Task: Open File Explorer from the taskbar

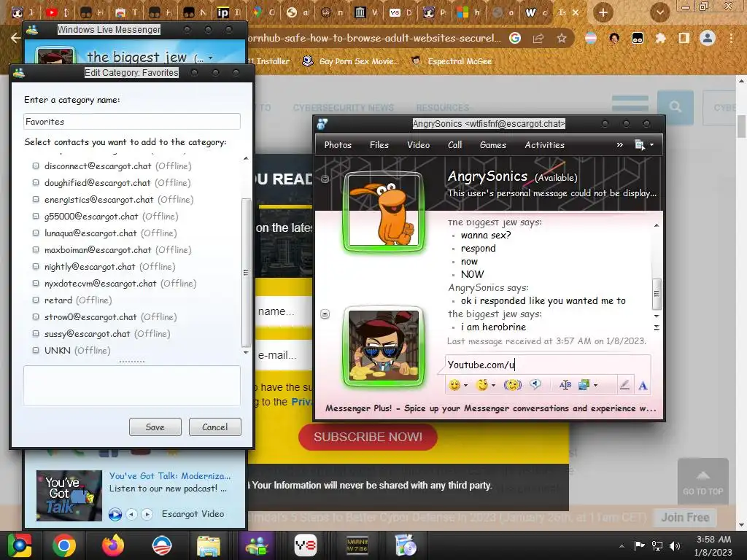Action: [x=208, y=545]
